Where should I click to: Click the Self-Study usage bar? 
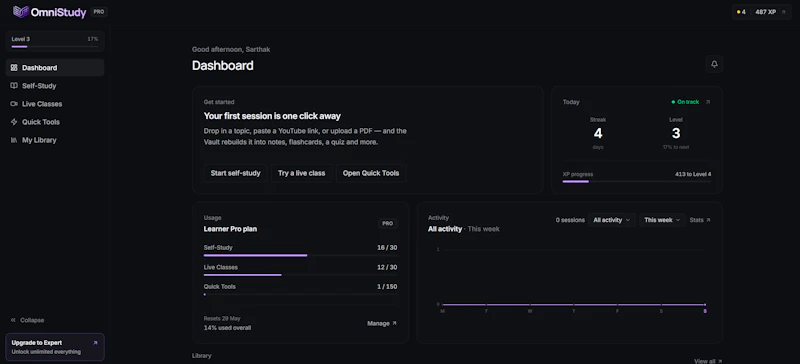[301, 255]
